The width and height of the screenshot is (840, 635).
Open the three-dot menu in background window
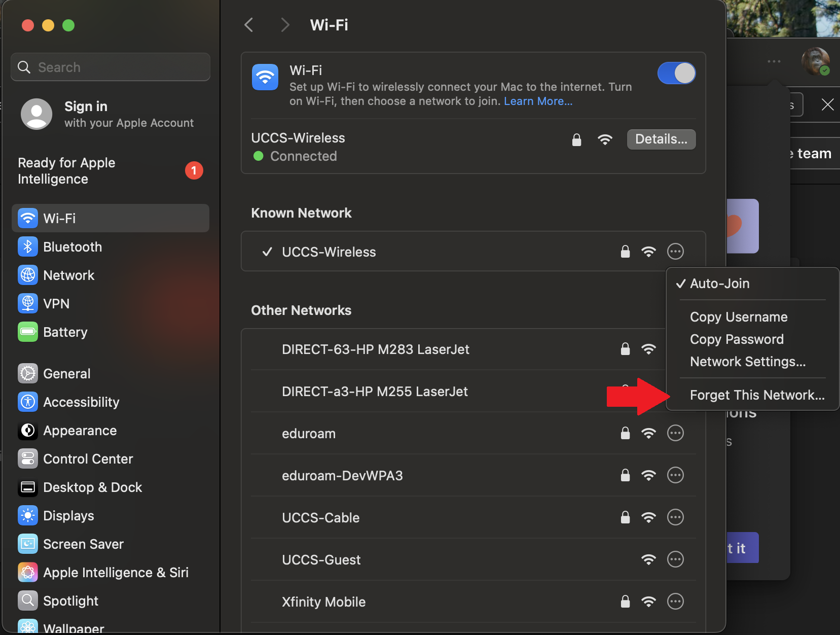click(774, 61)
